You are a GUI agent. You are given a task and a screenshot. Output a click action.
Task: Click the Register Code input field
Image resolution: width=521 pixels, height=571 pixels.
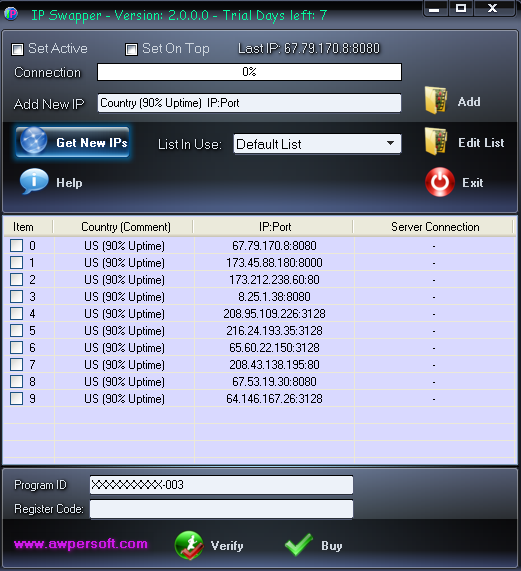[x=221, y=509]
